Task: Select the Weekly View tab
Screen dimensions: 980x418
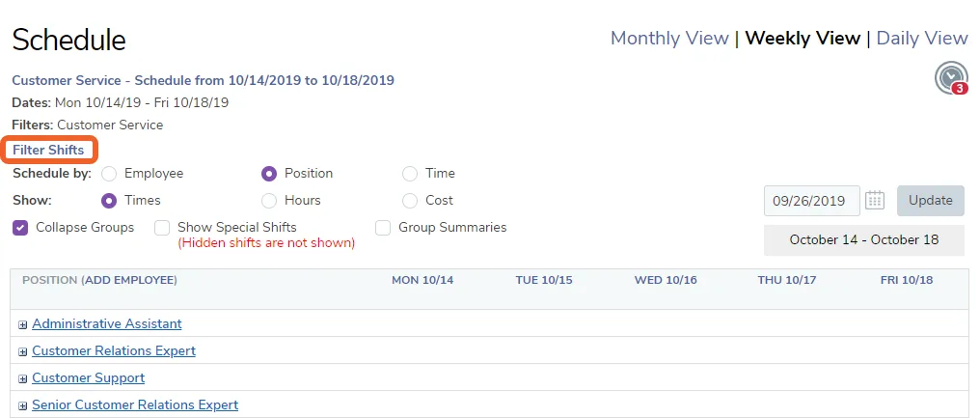Action: [x=803, y=39]
